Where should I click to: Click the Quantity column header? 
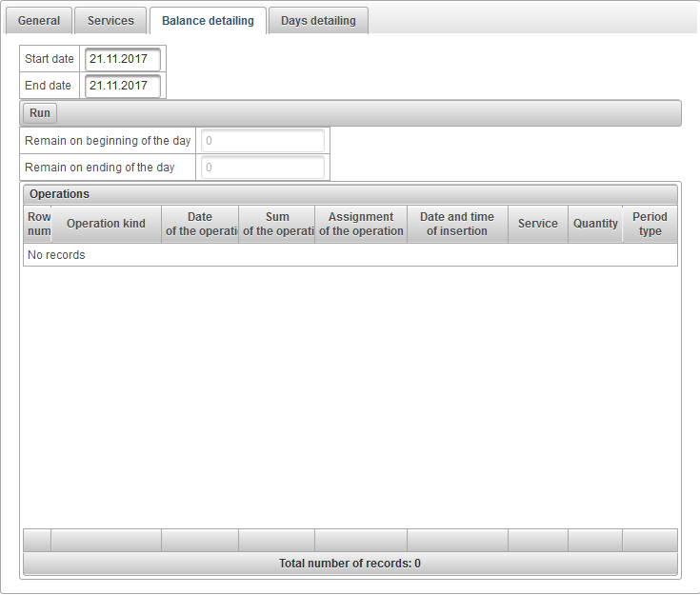595,224
